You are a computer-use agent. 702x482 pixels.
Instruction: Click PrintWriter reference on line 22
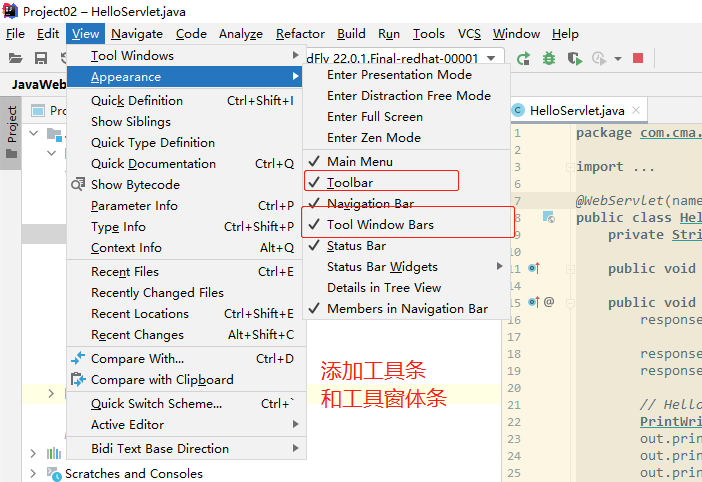coord(670,422)
